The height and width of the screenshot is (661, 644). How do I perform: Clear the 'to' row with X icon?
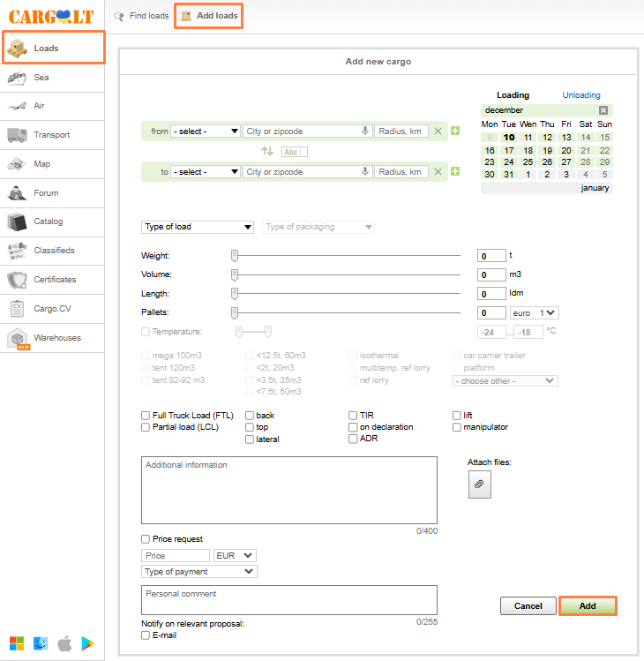coord(438,172)
